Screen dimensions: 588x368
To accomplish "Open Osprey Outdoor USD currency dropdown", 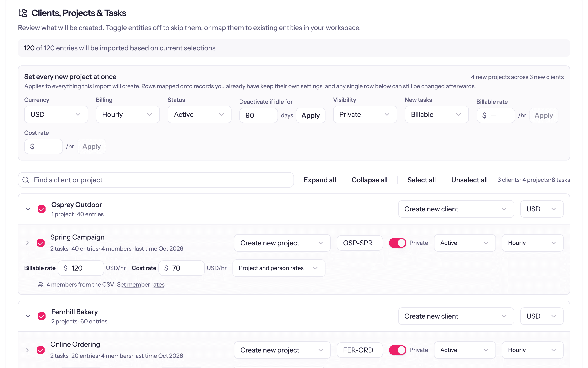I will [x=542, y=209].
